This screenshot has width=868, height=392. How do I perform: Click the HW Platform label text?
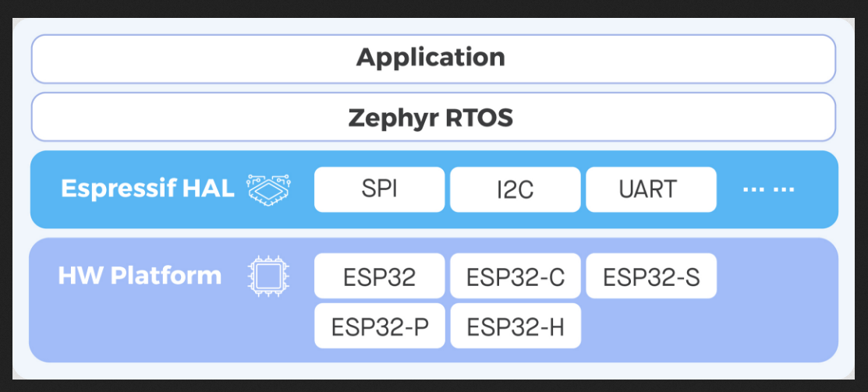pyautogui.click(x=140, y=275)
